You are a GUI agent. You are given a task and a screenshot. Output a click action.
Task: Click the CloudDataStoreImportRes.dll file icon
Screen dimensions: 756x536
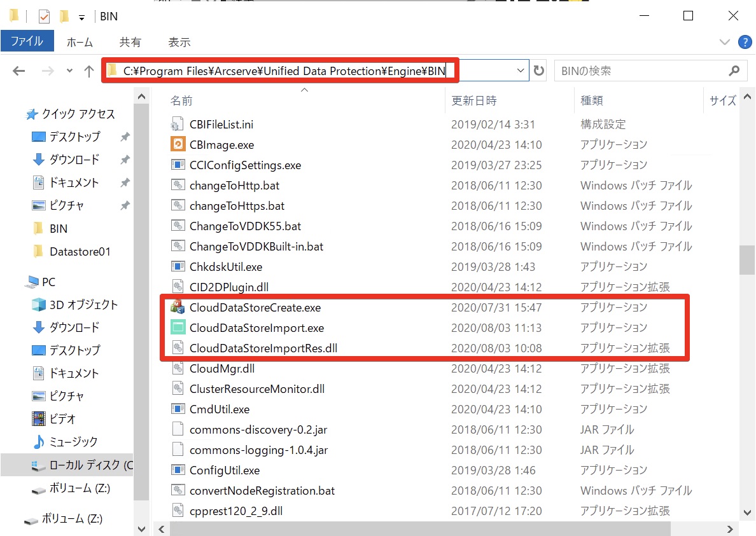(178, 348)
